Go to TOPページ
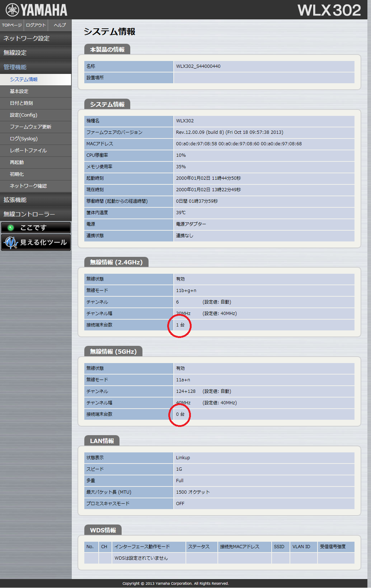The height and width of the screenshot is (588, 371). [12, 25]
